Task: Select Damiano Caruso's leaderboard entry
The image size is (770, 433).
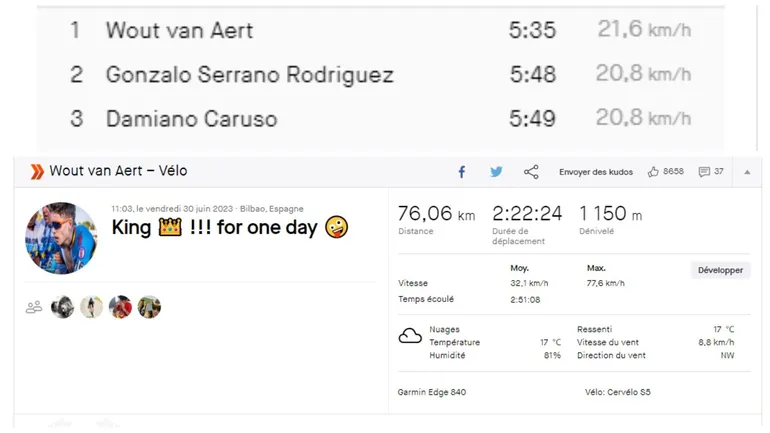Action: [x=191, y=118]
